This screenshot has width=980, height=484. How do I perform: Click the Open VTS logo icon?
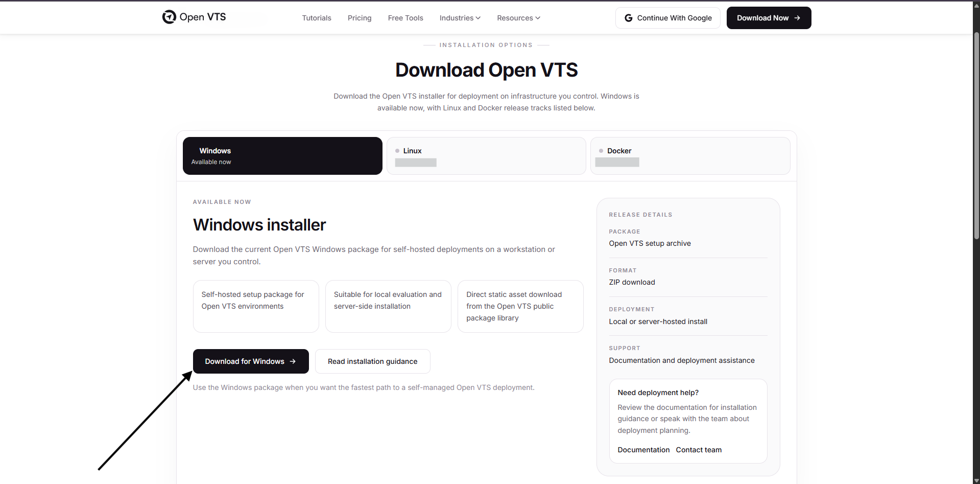click(169, 17)
